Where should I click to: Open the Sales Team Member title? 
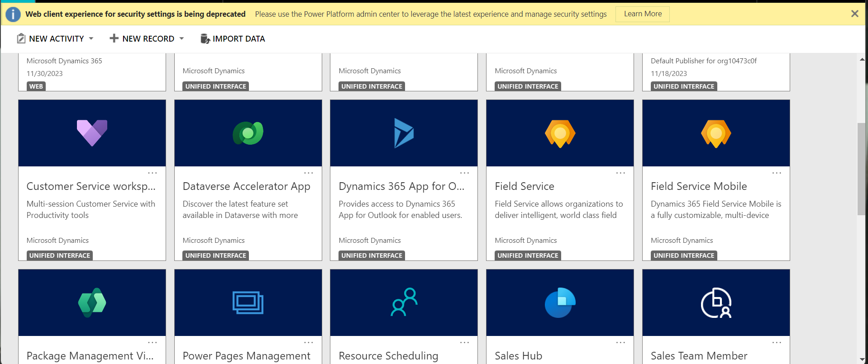coord(699,356)
